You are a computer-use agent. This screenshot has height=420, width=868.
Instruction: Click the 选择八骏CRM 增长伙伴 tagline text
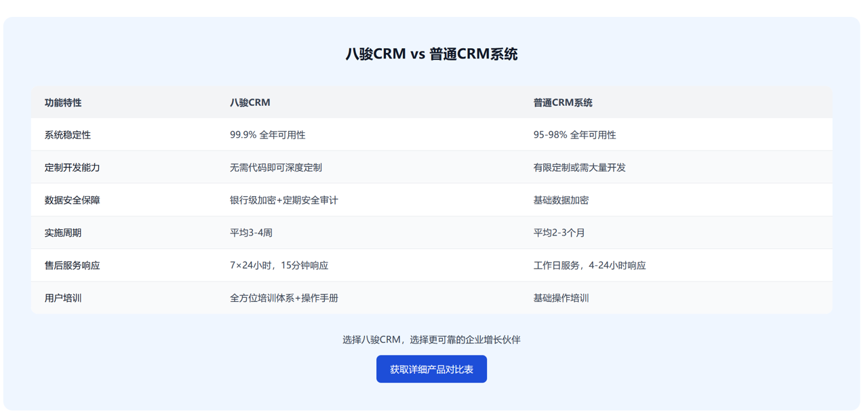click(431, 338)
